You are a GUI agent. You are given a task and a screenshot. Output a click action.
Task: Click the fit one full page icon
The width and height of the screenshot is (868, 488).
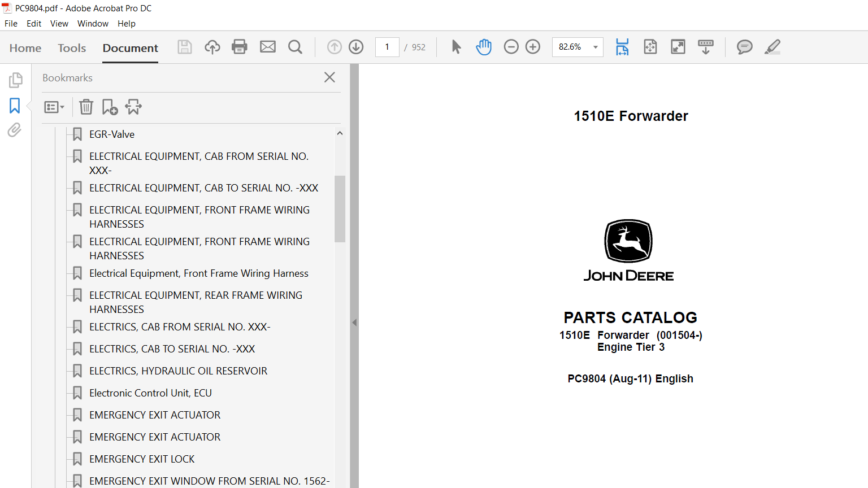coord(650,47)
